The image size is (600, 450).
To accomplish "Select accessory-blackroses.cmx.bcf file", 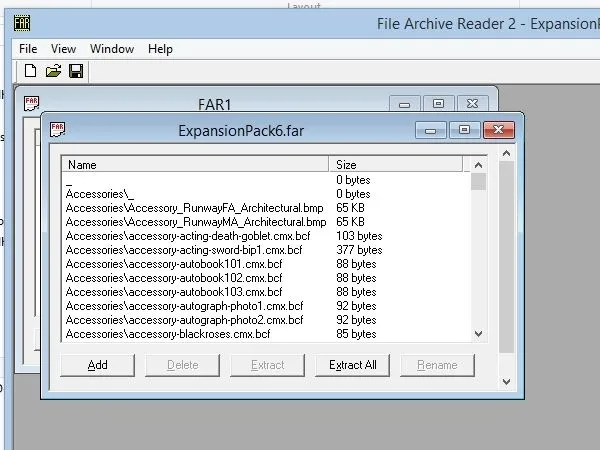I will [x=168, y=334].
